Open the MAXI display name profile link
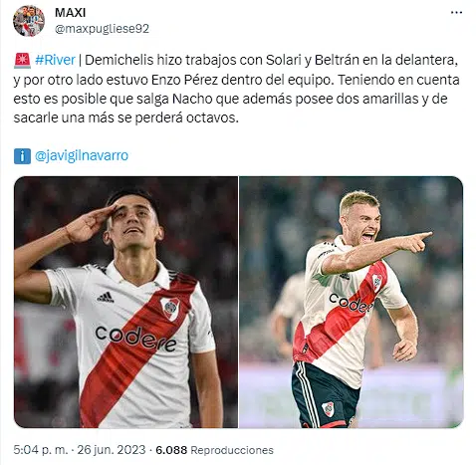 (70, 13)
